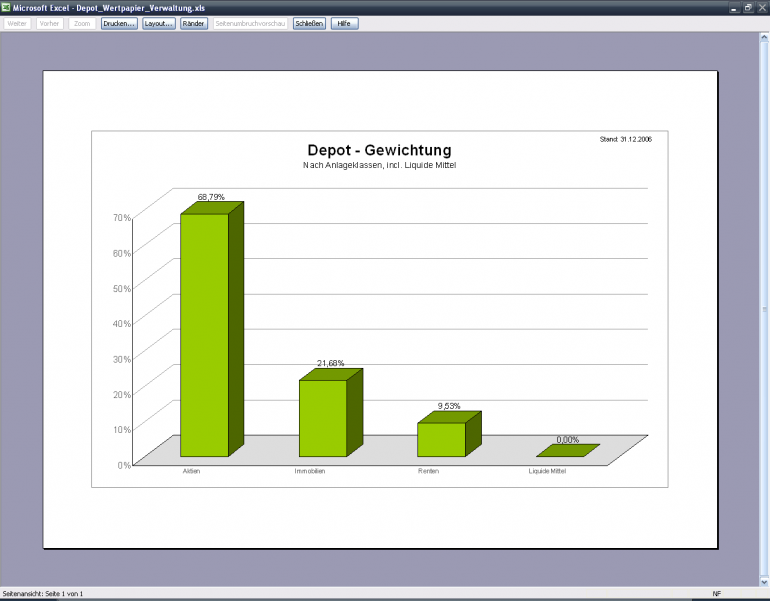Open the Drucken print dialog
The width and height of the screenshot is (770, 601).
click(119, 24)
